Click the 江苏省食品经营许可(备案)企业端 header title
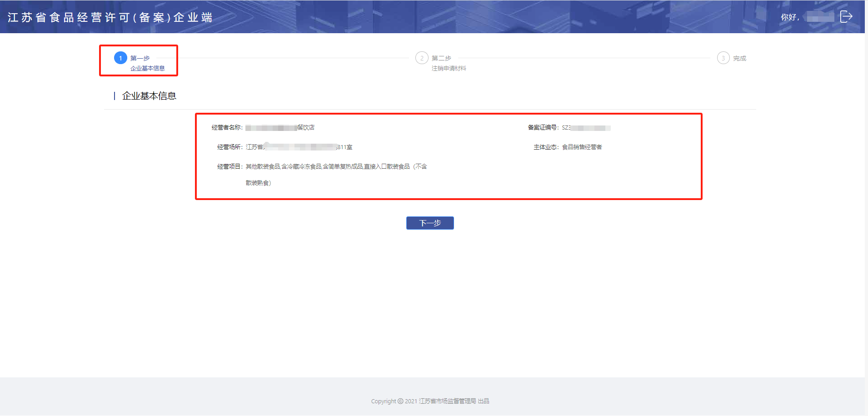 coord(110,17)
